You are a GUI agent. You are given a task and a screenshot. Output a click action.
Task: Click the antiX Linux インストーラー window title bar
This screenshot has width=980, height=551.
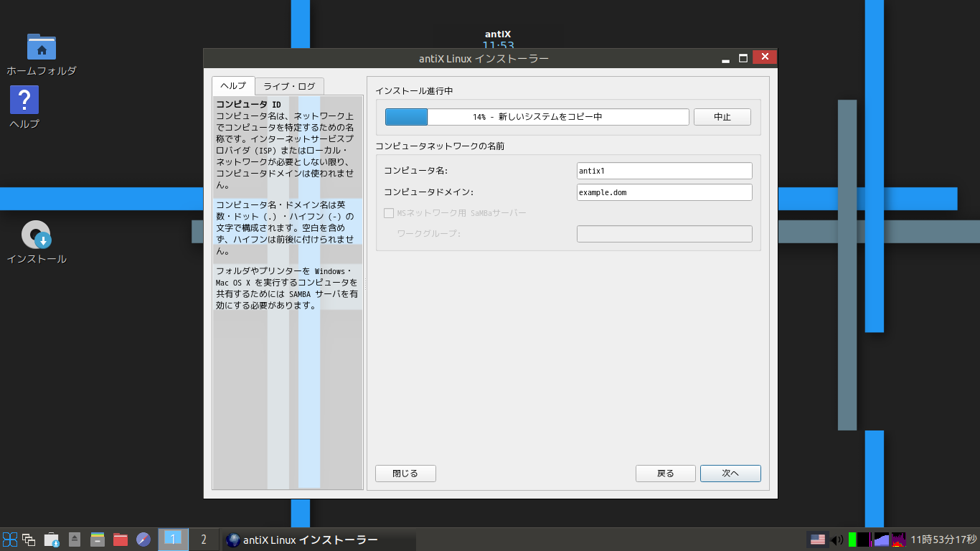pyautogui.click(x=484, y=58)
